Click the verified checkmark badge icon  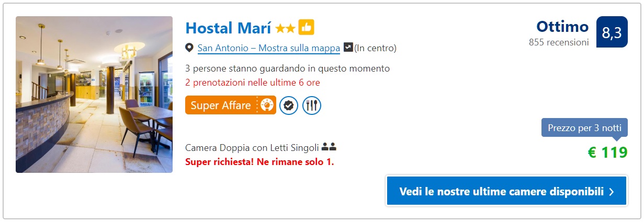(x=288, y=105)
